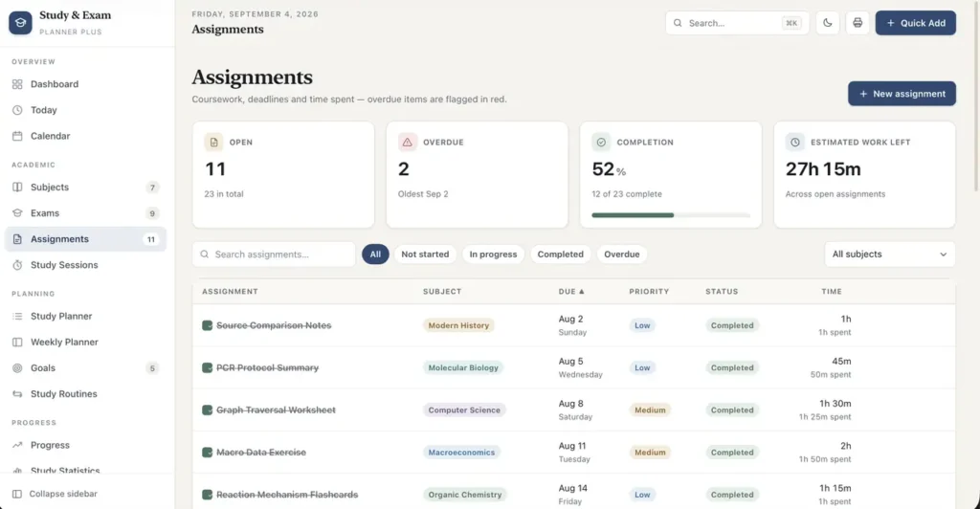Viewport: 980px width, 509px height.
Task: Filter by Not started status
Action: [425, 254]
